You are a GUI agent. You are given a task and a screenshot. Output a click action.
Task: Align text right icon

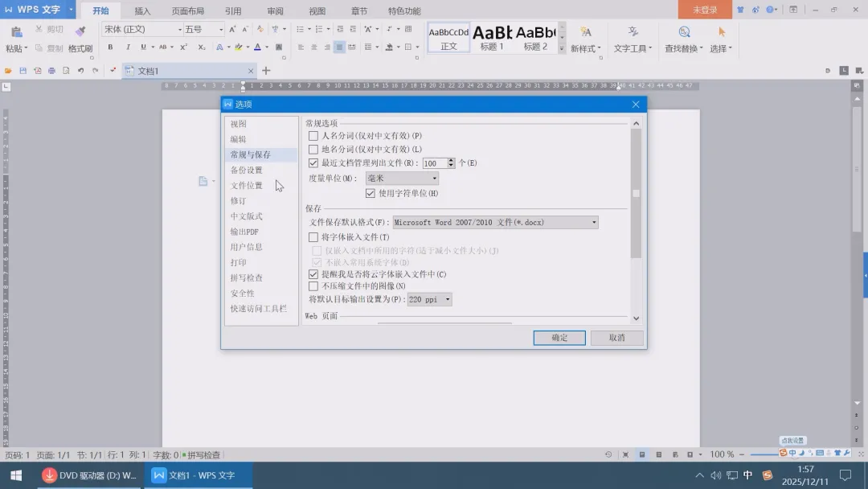coord(326,47)
